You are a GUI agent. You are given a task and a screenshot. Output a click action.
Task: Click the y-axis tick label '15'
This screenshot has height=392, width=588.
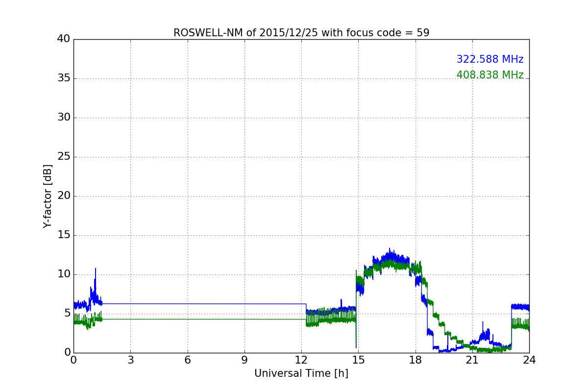(64, 235)
